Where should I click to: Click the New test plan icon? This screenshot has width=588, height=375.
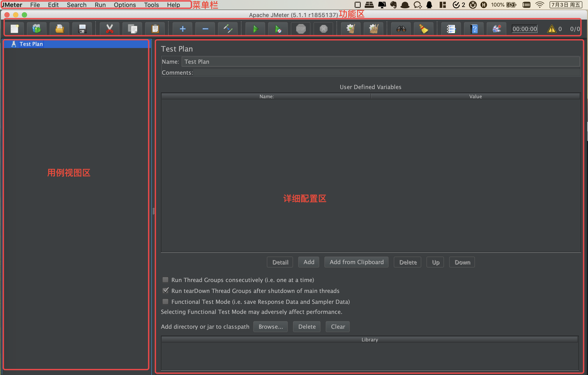click(x=14, y=29)
